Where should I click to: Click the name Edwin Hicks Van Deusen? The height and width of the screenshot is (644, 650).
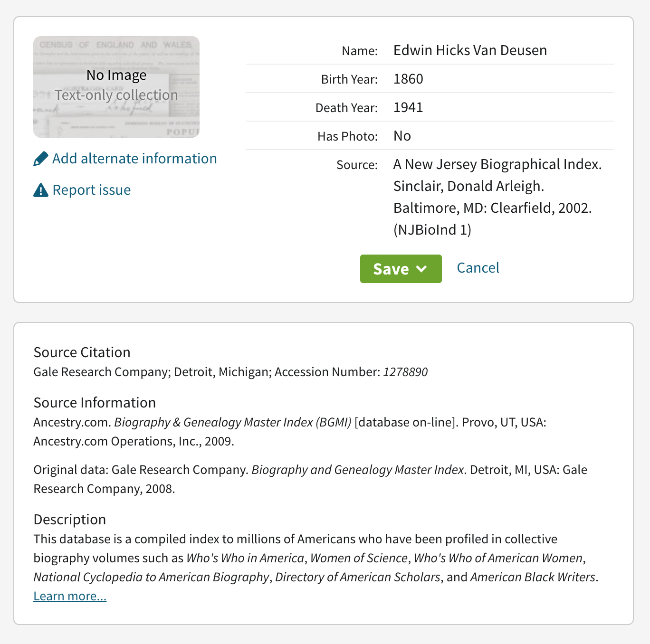[470, 50]
